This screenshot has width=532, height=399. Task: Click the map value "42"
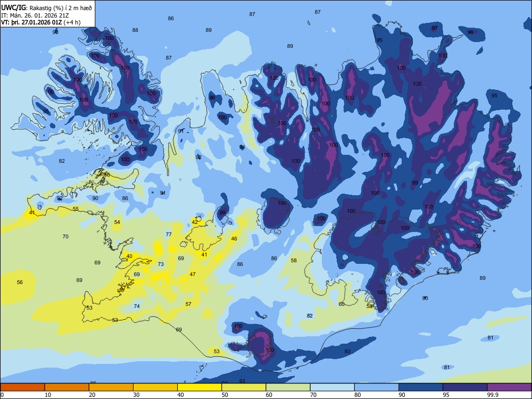(195, 222)
